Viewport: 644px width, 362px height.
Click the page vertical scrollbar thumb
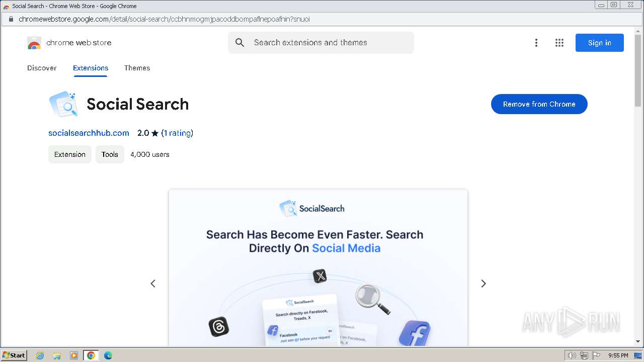(x=638, y=71)
